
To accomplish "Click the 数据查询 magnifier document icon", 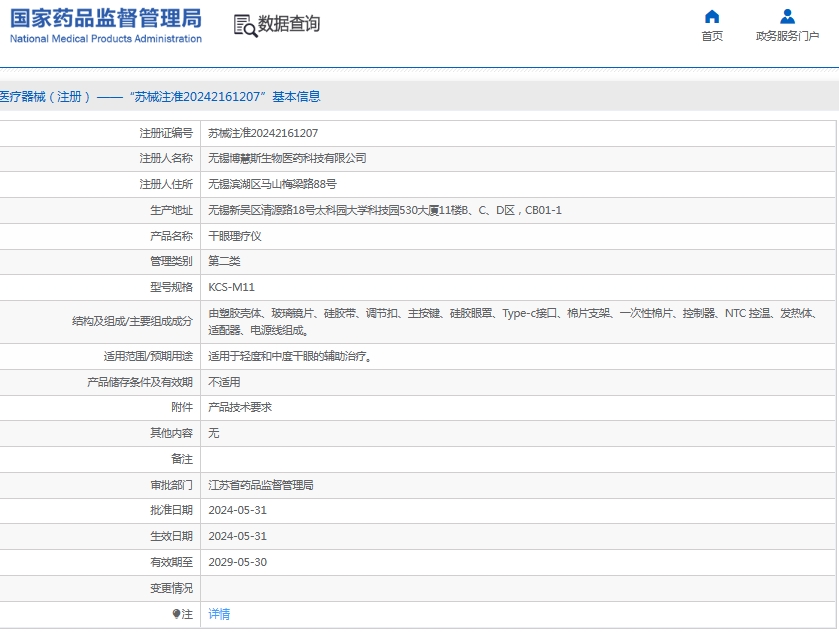I will coord(245,26).
